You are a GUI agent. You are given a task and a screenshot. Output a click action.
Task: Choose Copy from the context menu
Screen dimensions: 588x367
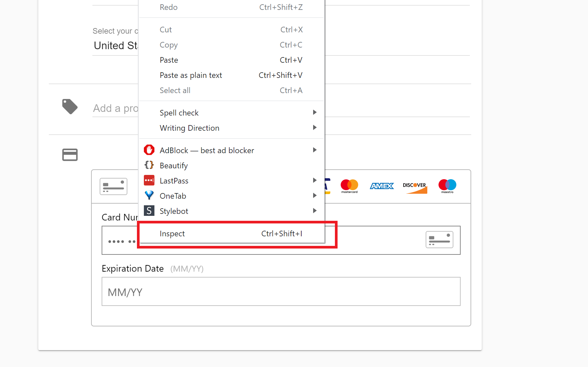click(232, 45)
